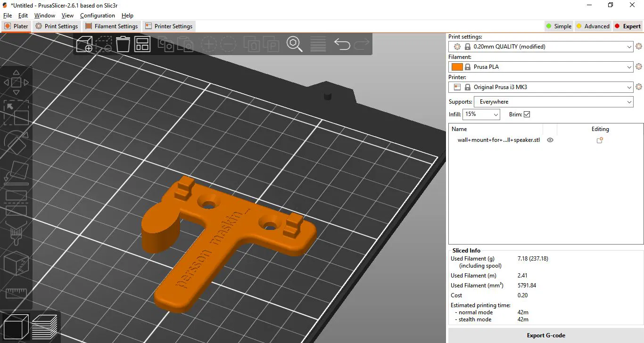
Task: Switch to the Filament Settings tab
Action: pyautogui.click(x=111, y=26)
